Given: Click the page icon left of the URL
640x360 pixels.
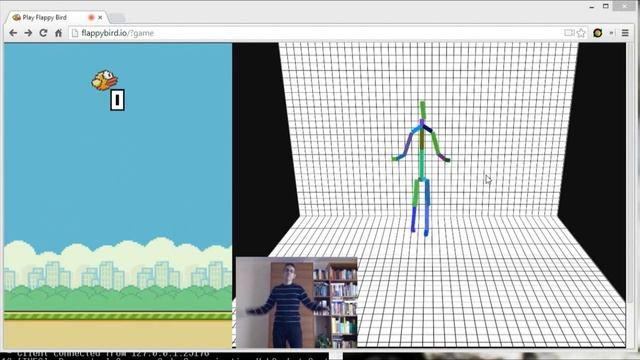Looking at the screenshot, I should (x=75, y=33).
